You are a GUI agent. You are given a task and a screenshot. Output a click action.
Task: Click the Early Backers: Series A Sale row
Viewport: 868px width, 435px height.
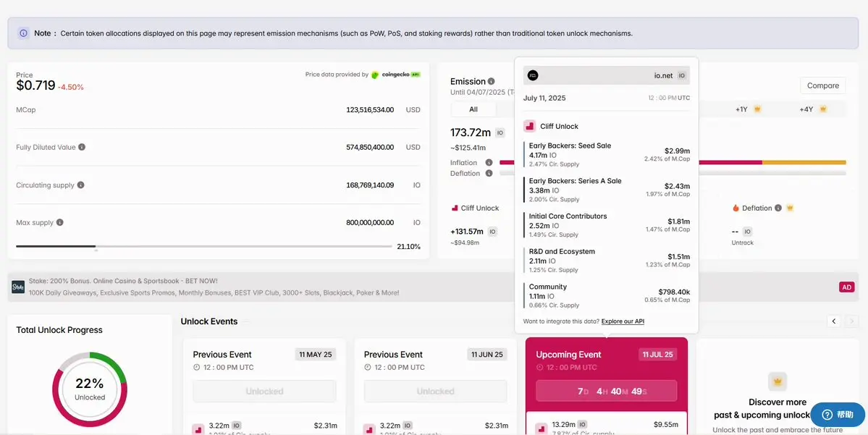[x=607, y=190]
